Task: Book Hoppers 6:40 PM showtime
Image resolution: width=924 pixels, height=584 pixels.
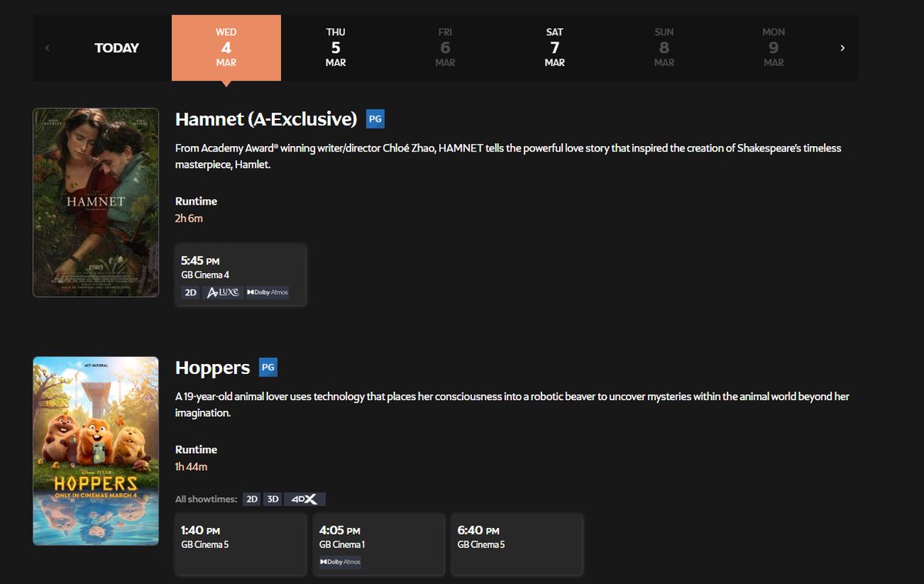Action: (x=517, y=544)
